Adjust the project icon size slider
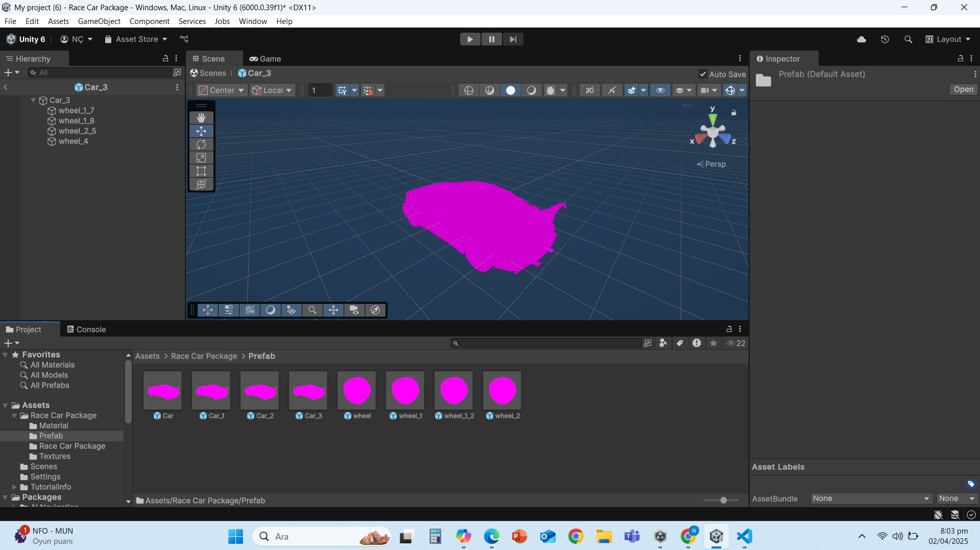 point(724,500)
